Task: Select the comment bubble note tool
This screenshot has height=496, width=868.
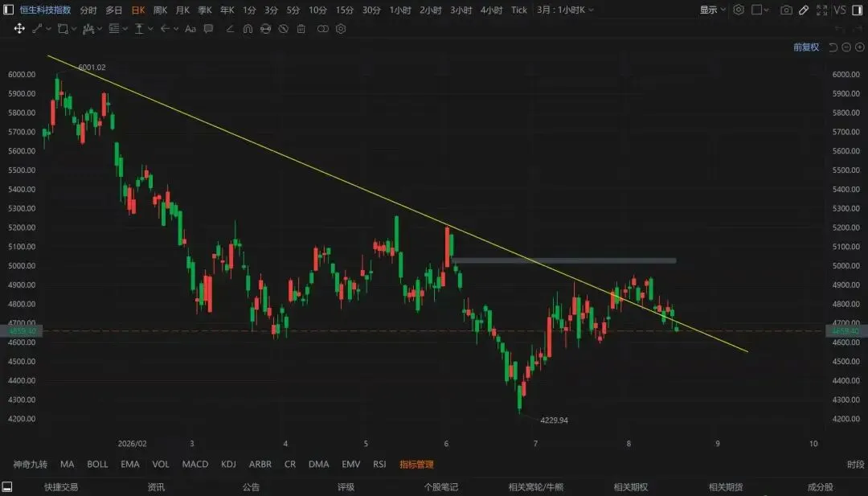Action: 209,29
